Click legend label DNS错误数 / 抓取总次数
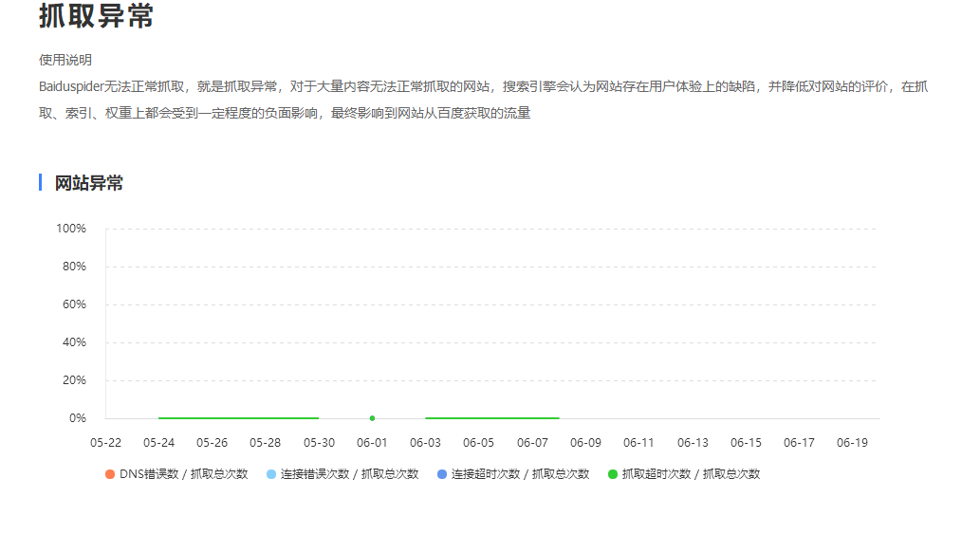This screenshot has width=980, height=534. (x=184, y=474)
